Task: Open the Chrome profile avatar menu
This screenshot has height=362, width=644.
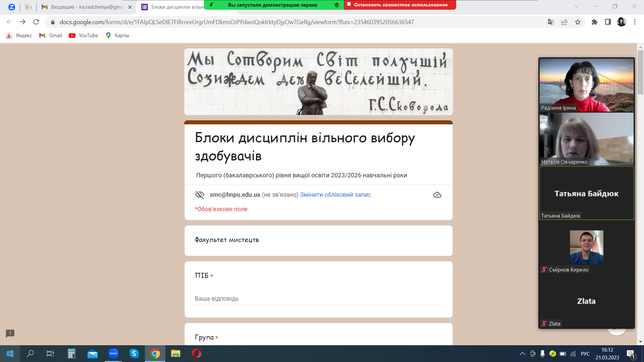Action: click(x=621, y=22)
